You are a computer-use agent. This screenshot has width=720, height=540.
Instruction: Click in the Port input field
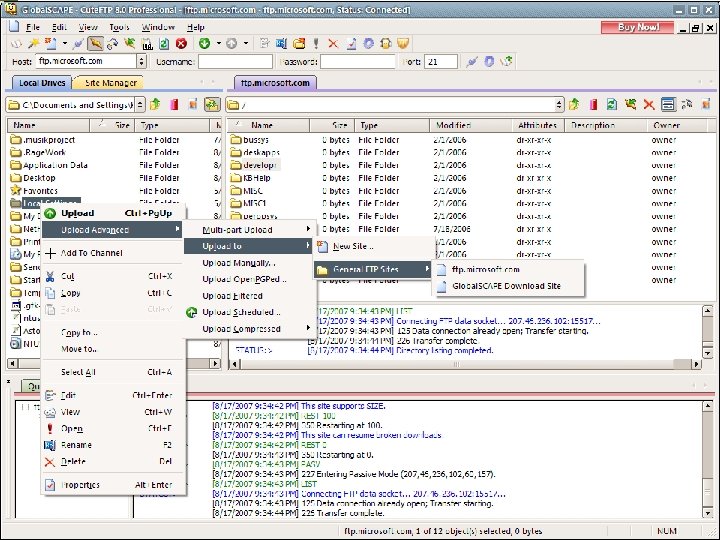[x=441, y=62]
